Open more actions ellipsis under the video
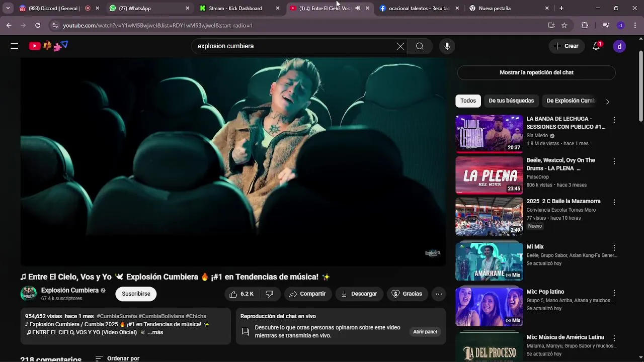This screenshot has width=644, height=362. click(x=439, y=294)
